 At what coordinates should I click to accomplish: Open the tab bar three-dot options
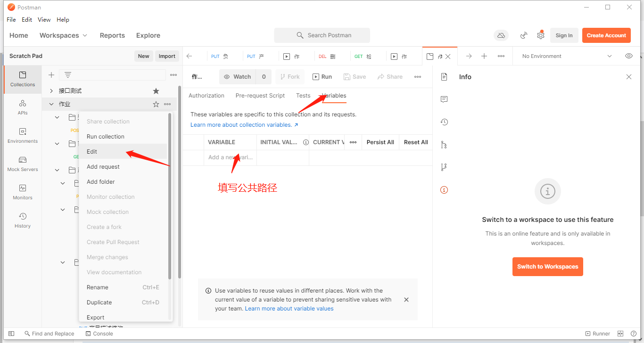501,56
